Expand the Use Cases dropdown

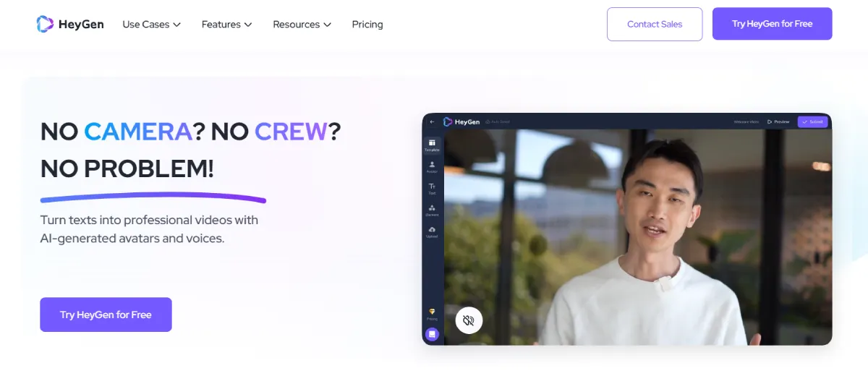click(151, 25)
